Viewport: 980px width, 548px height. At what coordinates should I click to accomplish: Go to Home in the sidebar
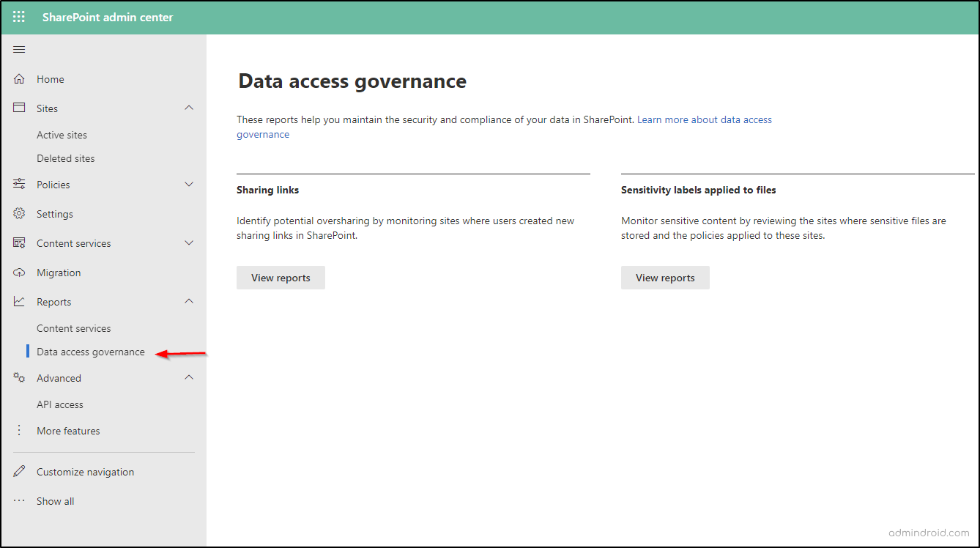coord(51,79)
